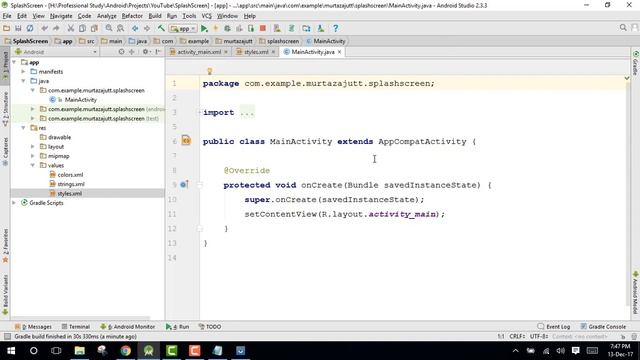Open the Event Log panel

pyautogui.click(x=554, y=327)
